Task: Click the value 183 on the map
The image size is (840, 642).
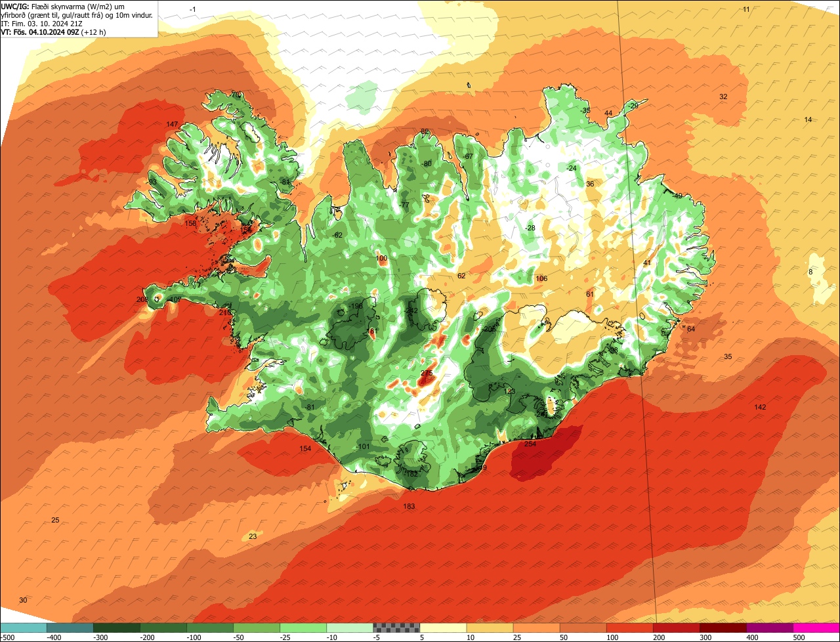Action: (x=409, y=506)
